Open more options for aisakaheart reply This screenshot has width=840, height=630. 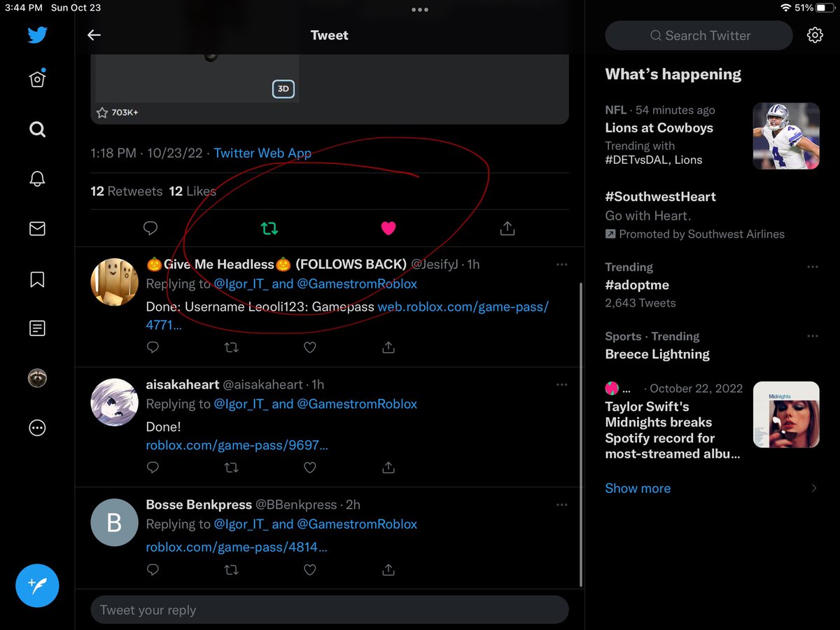click(x=561, y=384)
